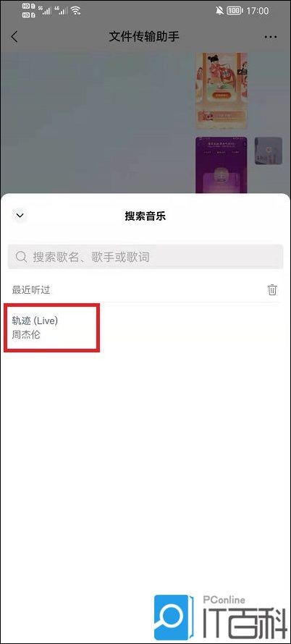The height and width of the screenshot is (644, 291).
Task: Tap the 5G signal strength icon
Action: pyautogui.click(x=44, y=11)
